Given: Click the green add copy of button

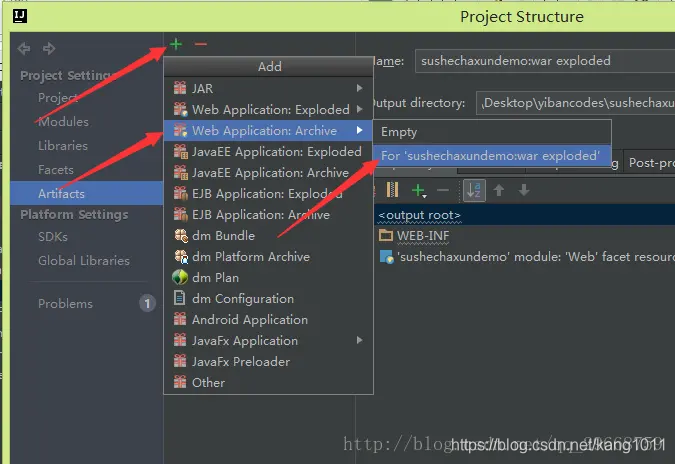Looking at the screenshot, I should pyautogui.click(x=418, y=190).
